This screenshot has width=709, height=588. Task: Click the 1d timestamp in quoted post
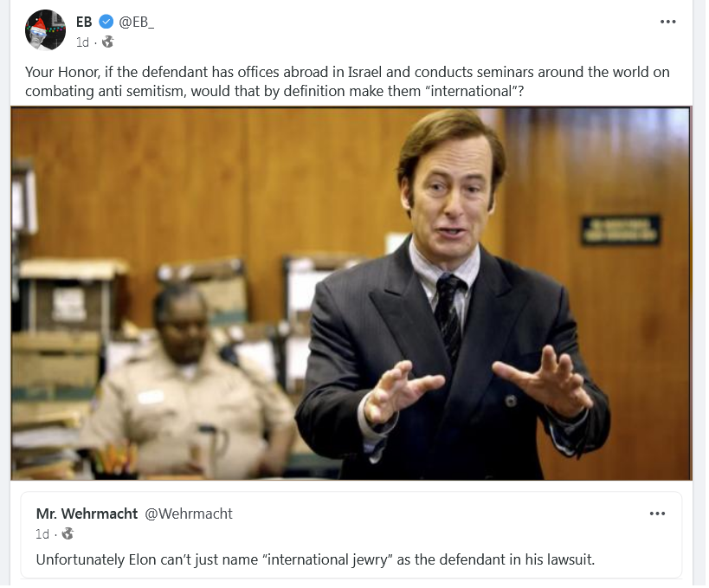pos(42,534)
